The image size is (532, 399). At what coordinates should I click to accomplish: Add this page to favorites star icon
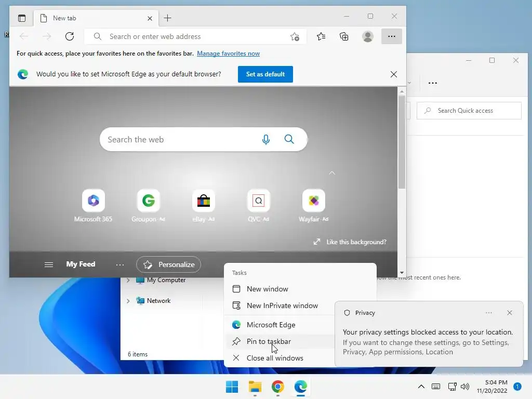tap(295, 36)
